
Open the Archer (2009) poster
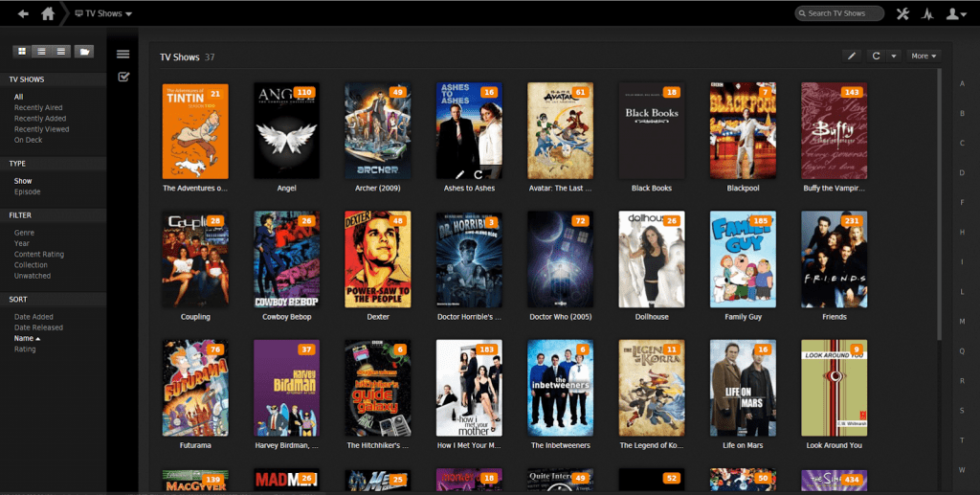tap(377, 131)
